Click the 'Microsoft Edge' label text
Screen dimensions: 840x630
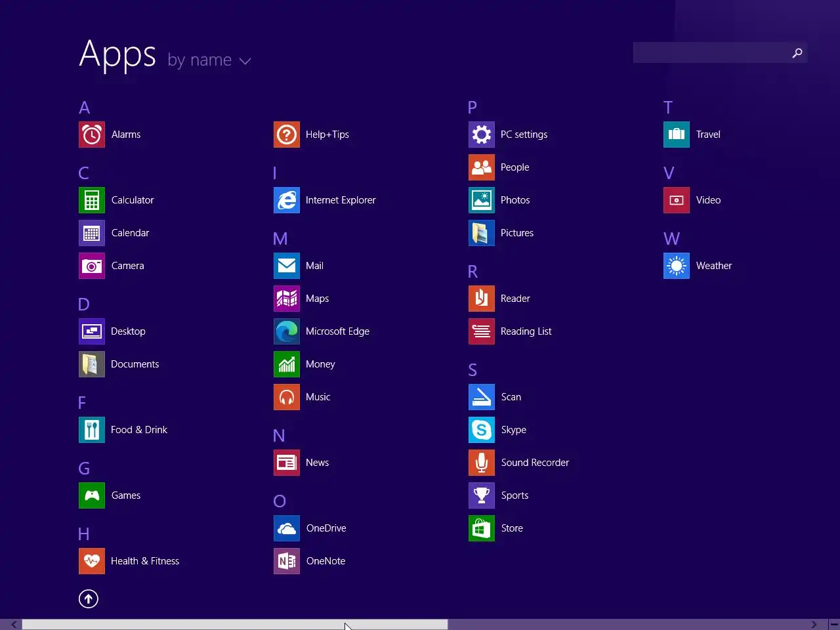click(337, 331)
